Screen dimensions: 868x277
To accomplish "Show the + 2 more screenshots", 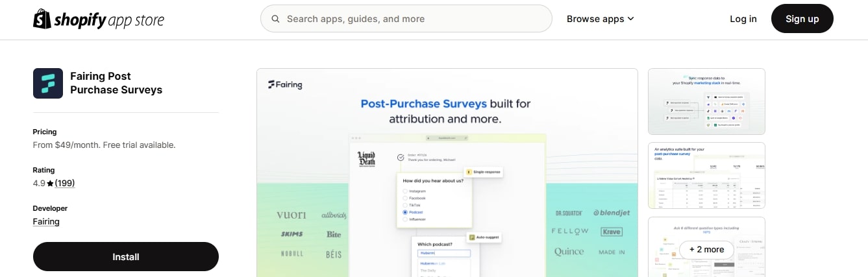I will click(706, 249).
